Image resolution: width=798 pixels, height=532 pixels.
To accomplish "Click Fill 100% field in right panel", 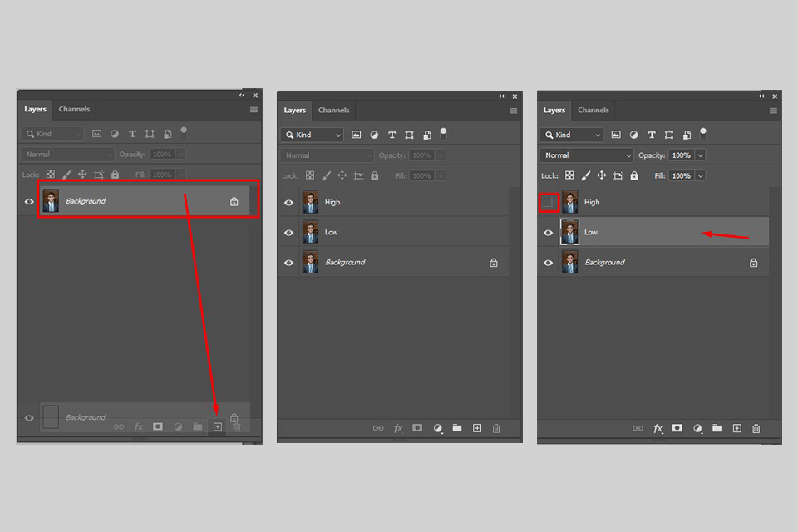I will pos(682,175).
